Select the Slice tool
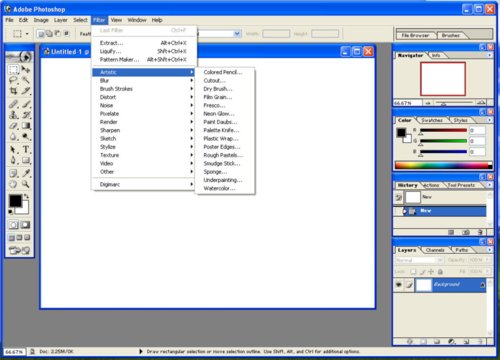The height and width of the screenshot is (360, 500). (x=26, y=91)
